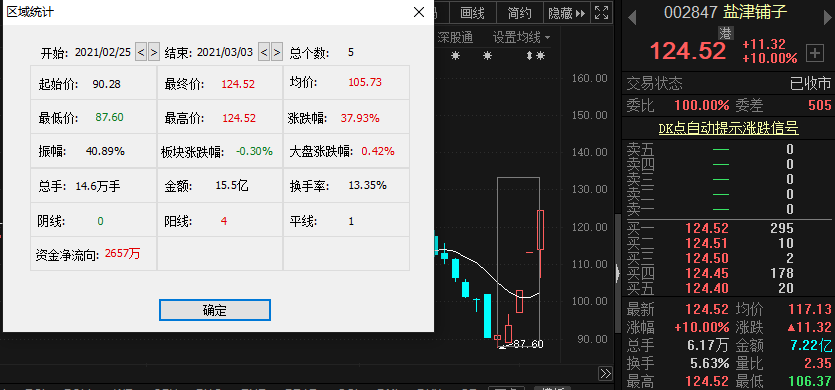The image size is (835, 390).
Task: Click the 换手 value 5.63%
Action: [709, 363]
